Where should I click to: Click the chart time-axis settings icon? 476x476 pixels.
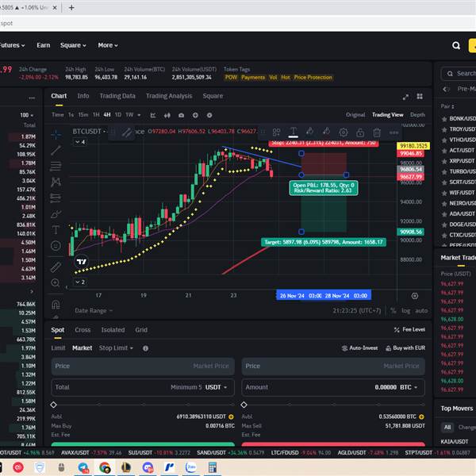tap(415, 296)
